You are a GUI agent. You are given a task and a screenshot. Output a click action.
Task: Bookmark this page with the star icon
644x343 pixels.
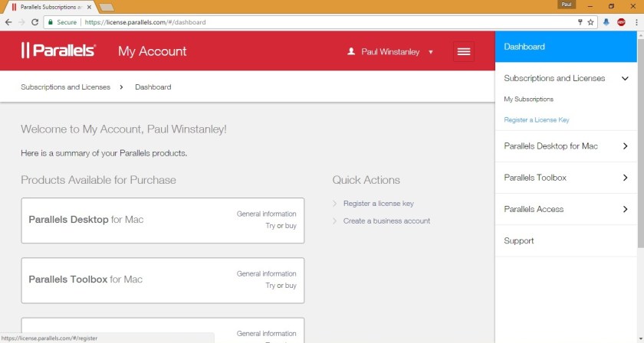click(x=590, y=22)
